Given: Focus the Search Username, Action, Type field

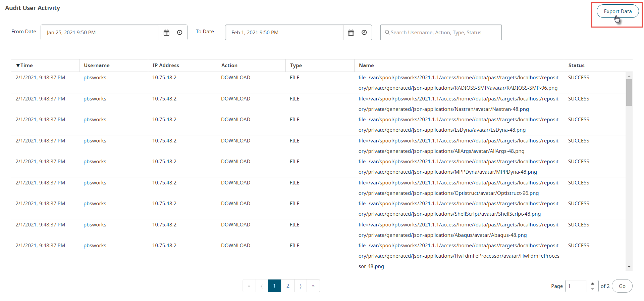Looking at the screenshot, I should tap(441, 33).
